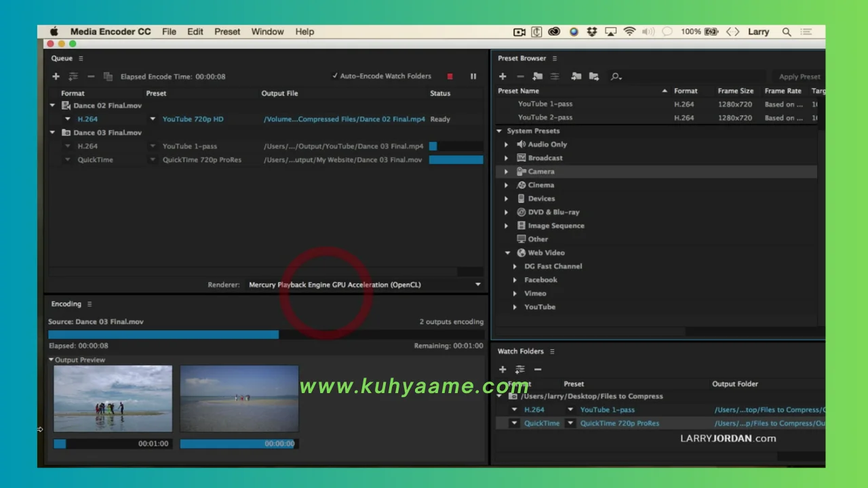Open the Watch Folders panel menu icon
Viewport: 868px width, 488px height.
point(552,352)
